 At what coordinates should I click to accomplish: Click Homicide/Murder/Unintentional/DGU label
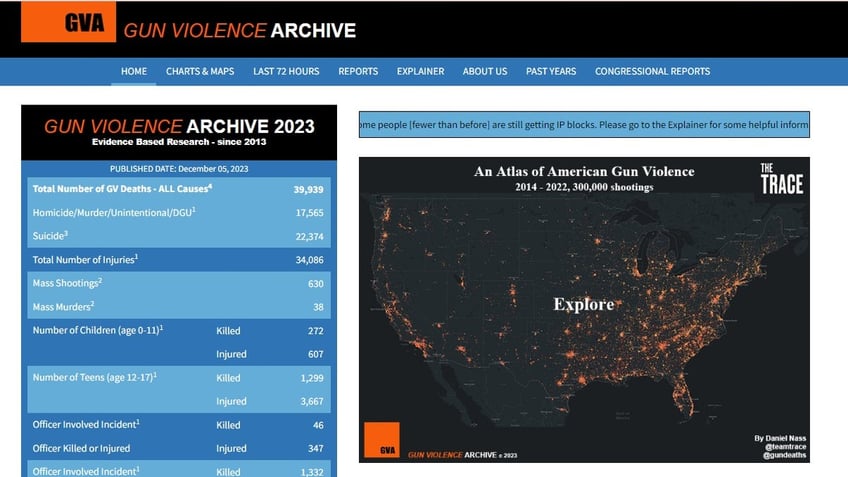point(114,212)
